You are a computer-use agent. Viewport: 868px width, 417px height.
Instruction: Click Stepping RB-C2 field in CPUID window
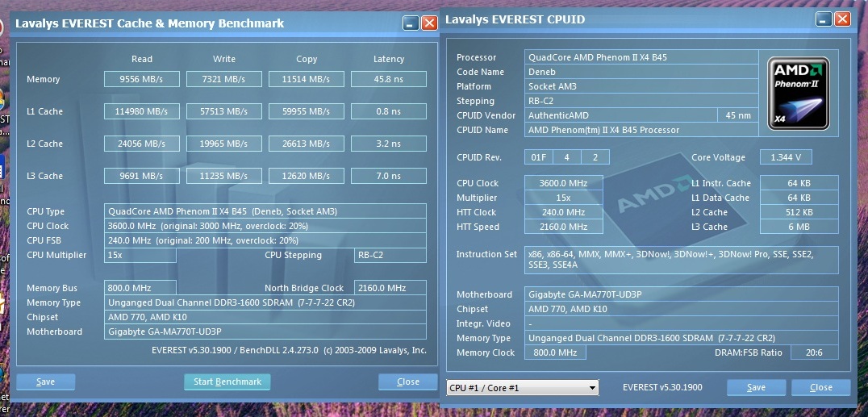[641, 101]
